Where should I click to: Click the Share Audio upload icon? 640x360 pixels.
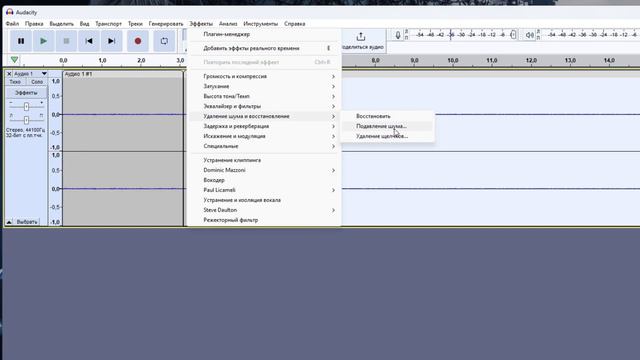pos(361,37)
